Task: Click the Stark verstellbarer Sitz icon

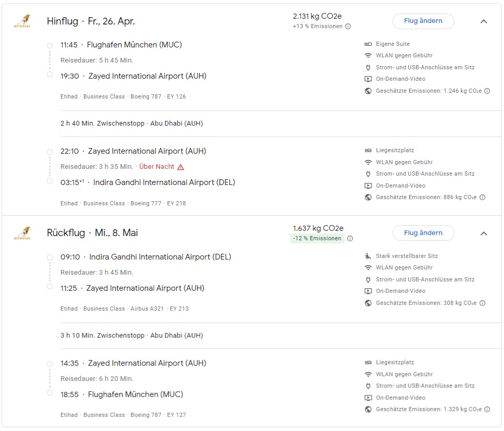Action: tap(368, 256)
